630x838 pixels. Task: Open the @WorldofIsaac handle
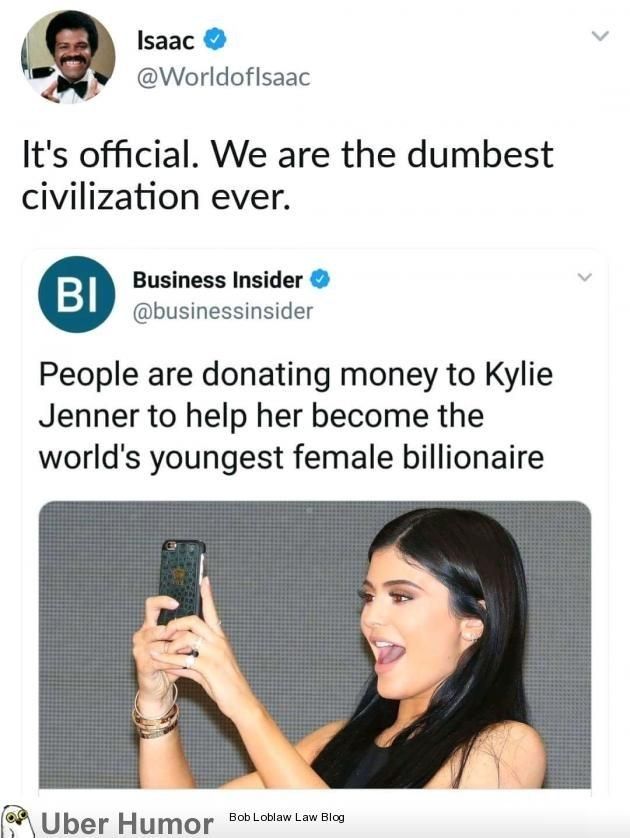[x=223, y=77]
